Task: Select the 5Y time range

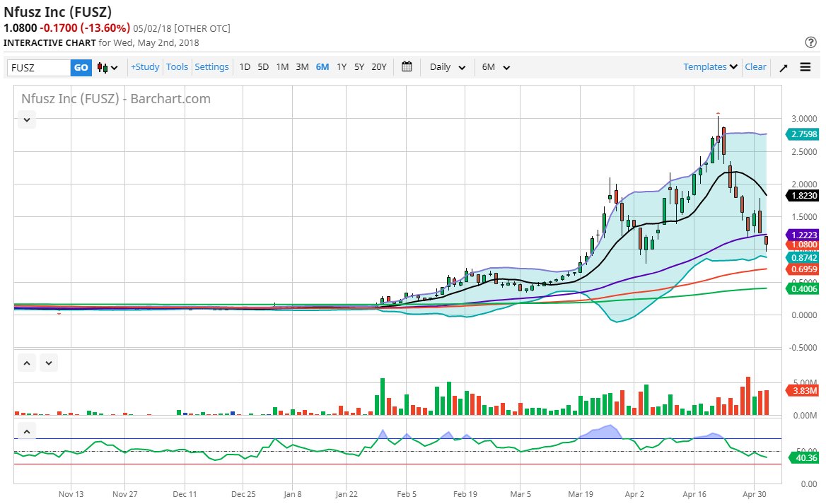Action: pos(359,67)
